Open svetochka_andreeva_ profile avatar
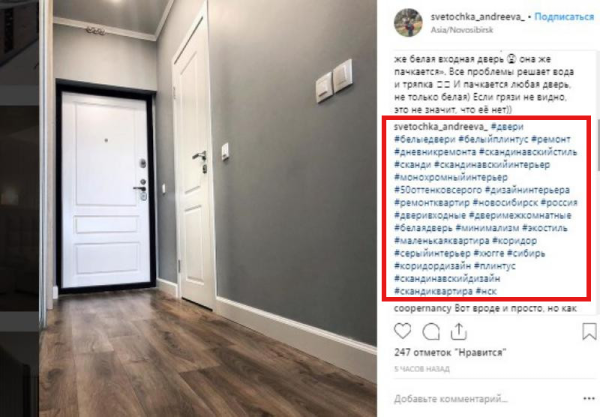The image size is (600, 417). (x=408, y=23)
